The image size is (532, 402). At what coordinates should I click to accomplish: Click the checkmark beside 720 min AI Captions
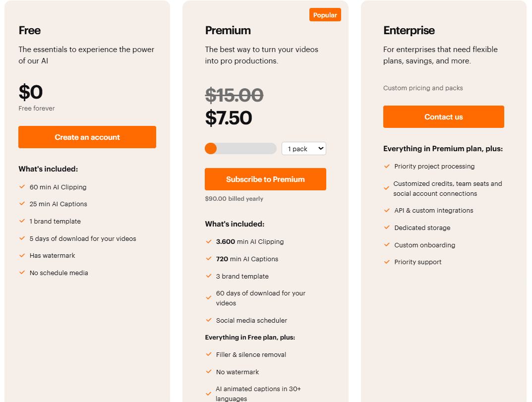point(209,259)
